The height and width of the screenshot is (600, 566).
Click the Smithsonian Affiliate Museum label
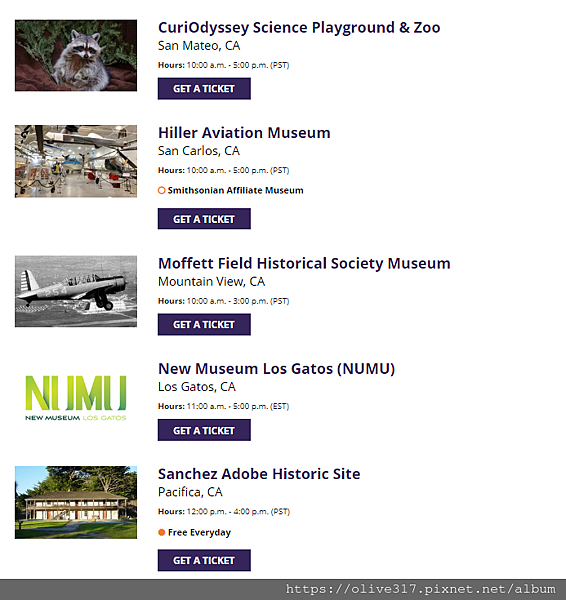(x=235, y=190)
